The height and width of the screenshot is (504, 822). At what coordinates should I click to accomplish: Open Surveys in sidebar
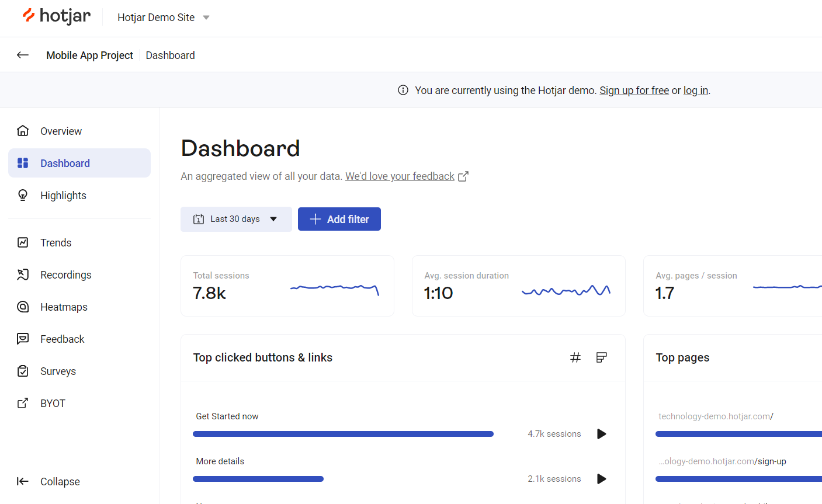click(79, 371)
